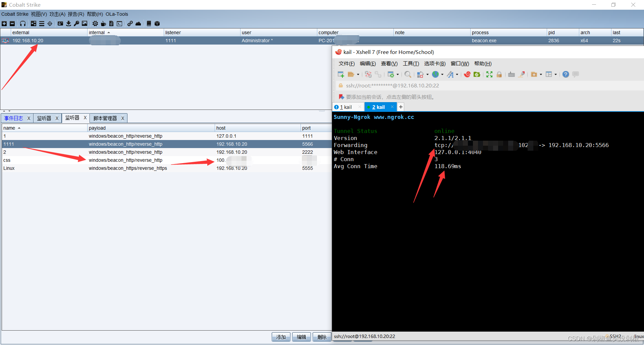Image resolution: width=644 pixels, height=345 pixels.
Task: Click Xshell font letter A icon
Action: click(x=450, y=74)
